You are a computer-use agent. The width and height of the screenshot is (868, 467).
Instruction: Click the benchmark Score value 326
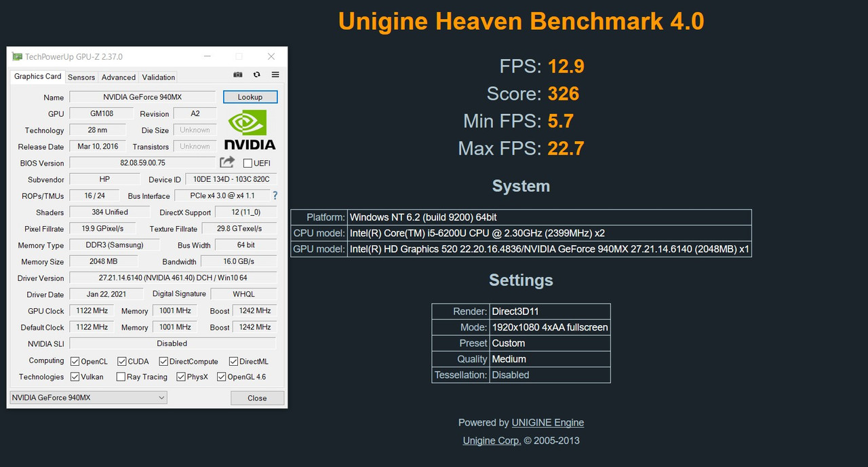564,94
